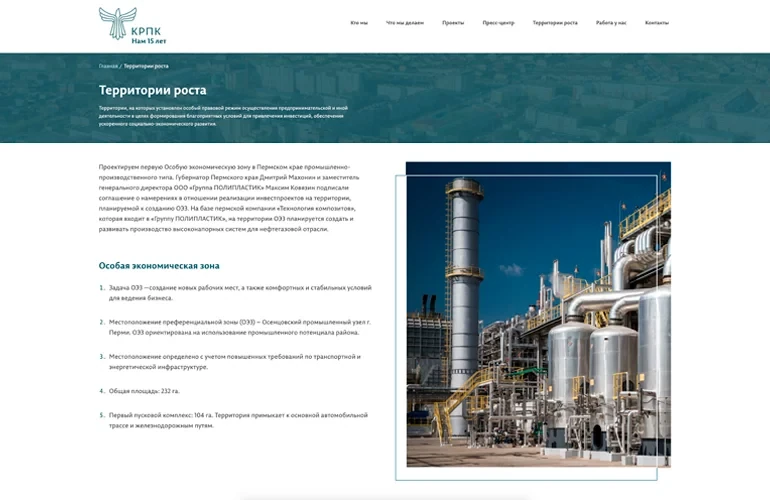Click list item about 'транспортной и энергетической инфраструктуре'
Image resolution: width=770 pixels, height=500 pixels.
click(x=235, y=361)
